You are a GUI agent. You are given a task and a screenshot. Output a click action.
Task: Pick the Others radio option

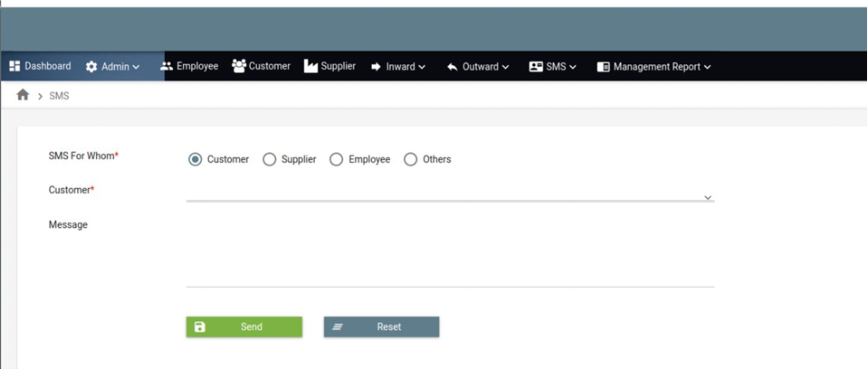[410, 159]
